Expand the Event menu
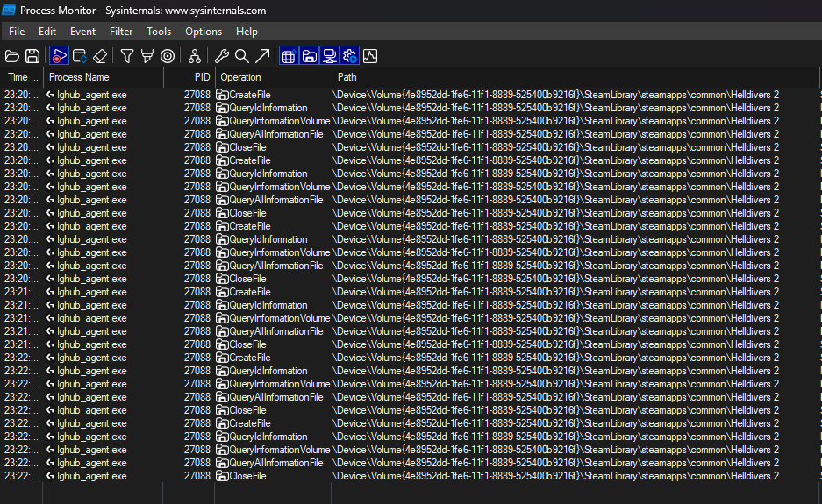The height and width of the screenshot is (504, 822). pyautogui.click(x=83, y=32)
